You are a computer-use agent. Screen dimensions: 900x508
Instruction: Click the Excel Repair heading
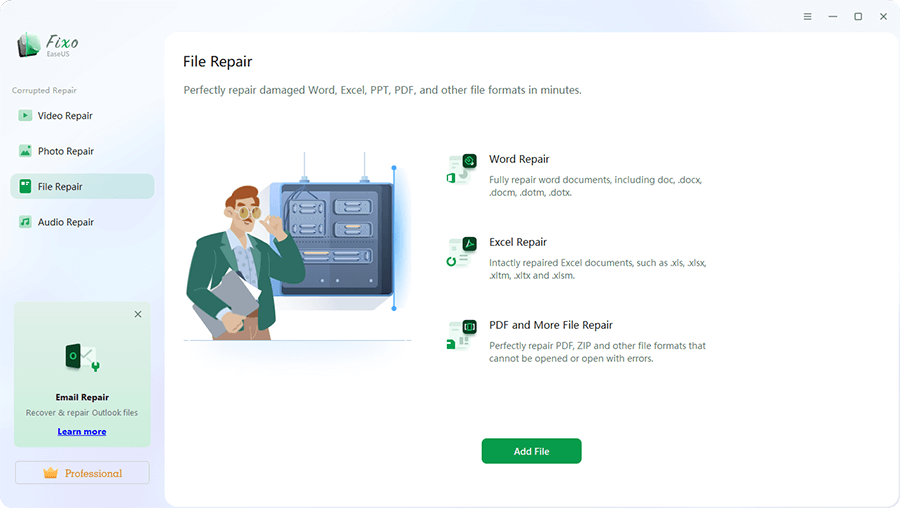518,242
